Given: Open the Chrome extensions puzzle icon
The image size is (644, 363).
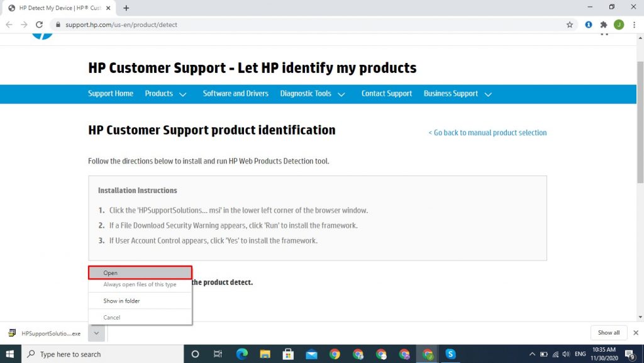Looking at the screenshot, I should pyautogui.click(x=604, y=25).
